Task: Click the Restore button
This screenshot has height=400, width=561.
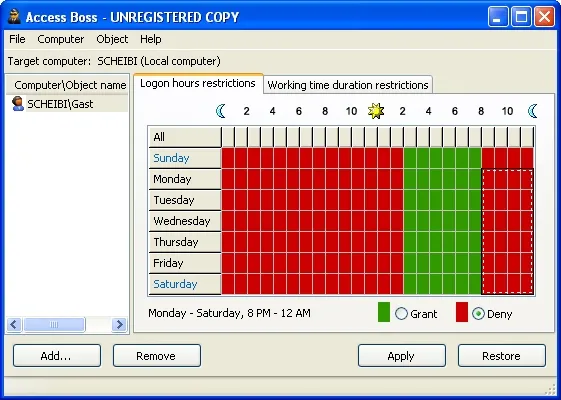Action: click(502, 356)
